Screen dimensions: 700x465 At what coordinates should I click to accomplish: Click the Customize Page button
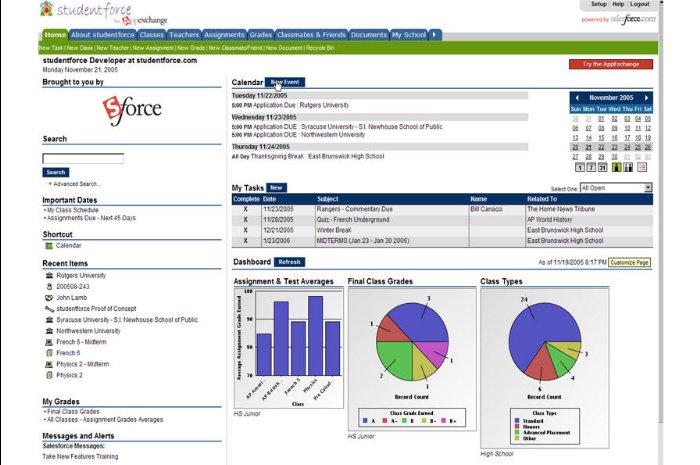pyautogui.click(x=629, y=263)
